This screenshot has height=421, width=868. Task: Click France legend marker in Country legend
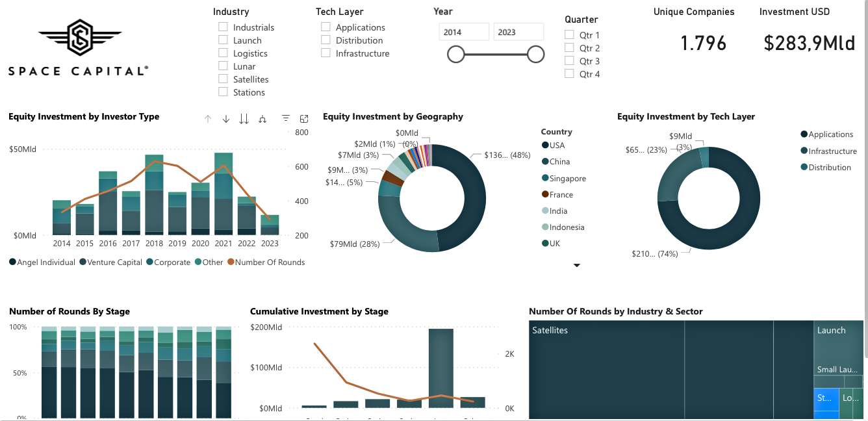546,194
